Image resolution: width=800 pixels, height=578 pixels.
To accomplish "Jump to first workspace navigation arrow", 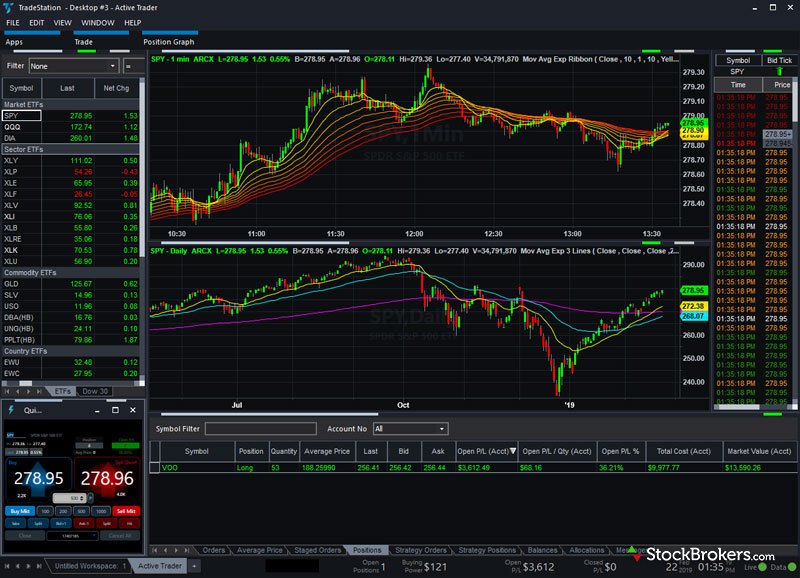I will point(7,566).
